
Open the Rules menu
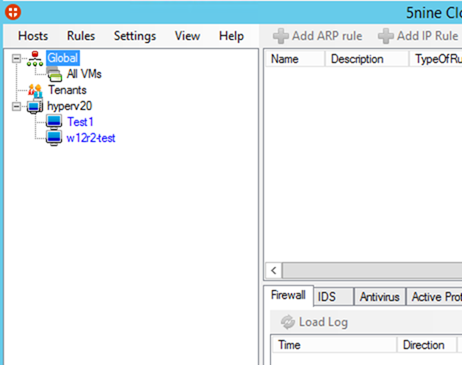click(81, 36)
